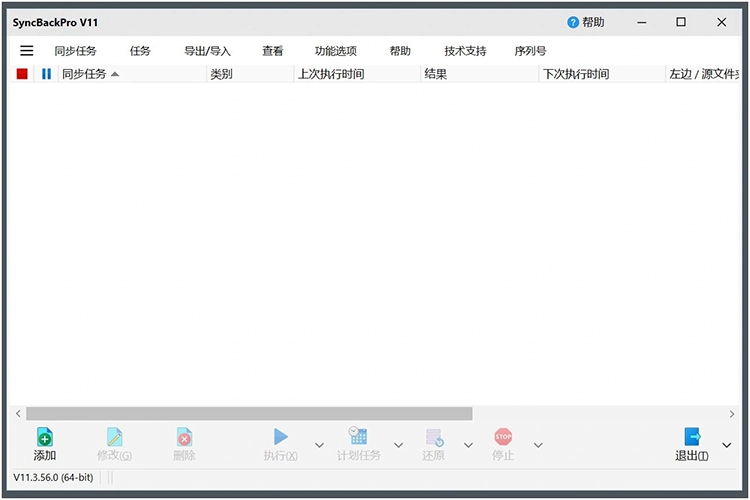Screen dimensions: 750x500
Task: Click the 上次执行时间 column header
Action: (x=331, y=73)
